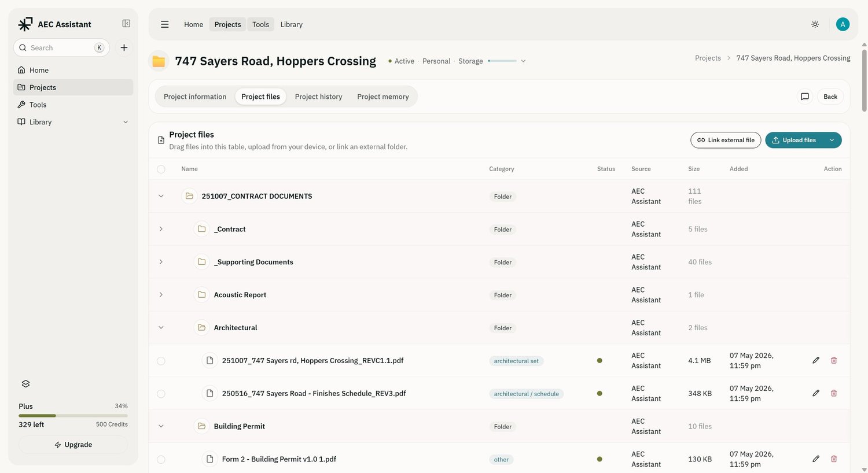Viewport: 868px width, 473px height.
Task: Collapse the Building Permit folder
Action: [161, 426]
